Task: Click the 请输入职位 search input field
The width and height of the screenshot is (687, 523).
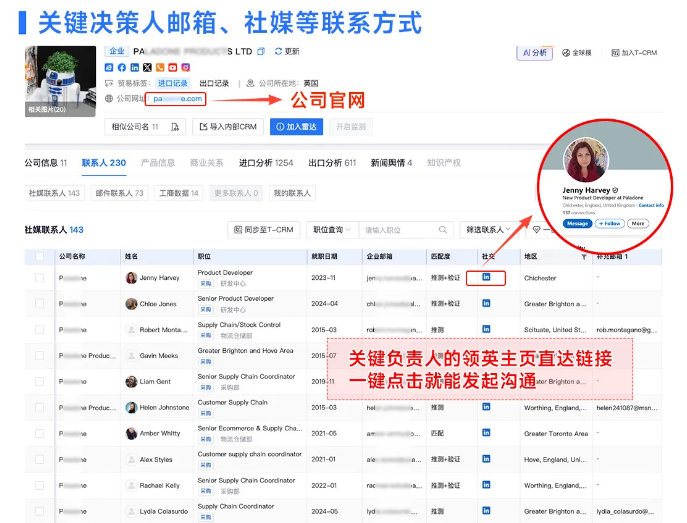Action: coord(405,230)
